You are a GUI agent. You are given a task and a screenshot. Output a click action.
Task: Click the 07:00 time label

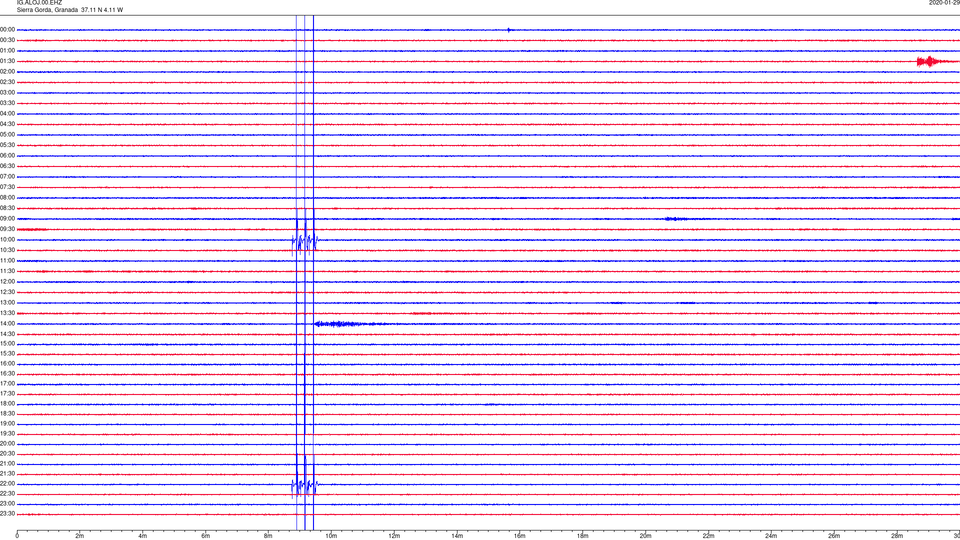pos(7,176)
